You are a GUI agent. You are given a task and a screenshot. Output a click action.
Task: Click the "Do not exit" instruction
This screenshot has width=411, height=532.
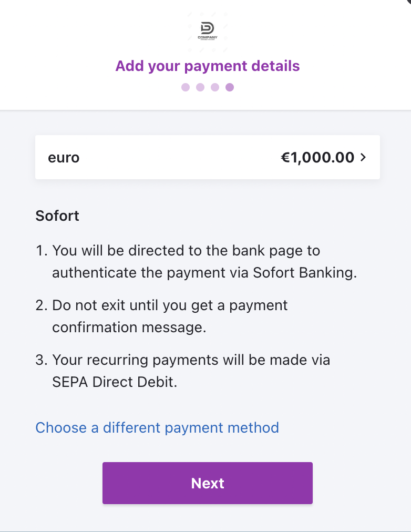pyautogui.click(x=170, y=305)
